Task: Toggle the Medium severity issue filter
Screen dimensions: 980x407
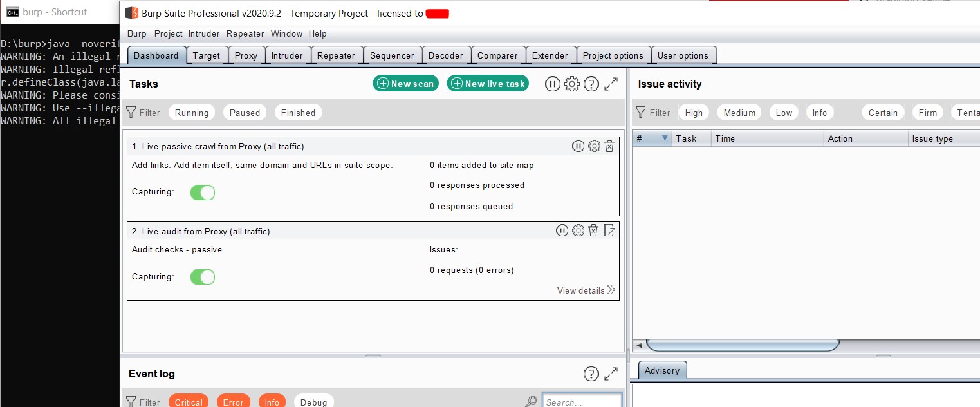Action: click(x=739, y=113)
